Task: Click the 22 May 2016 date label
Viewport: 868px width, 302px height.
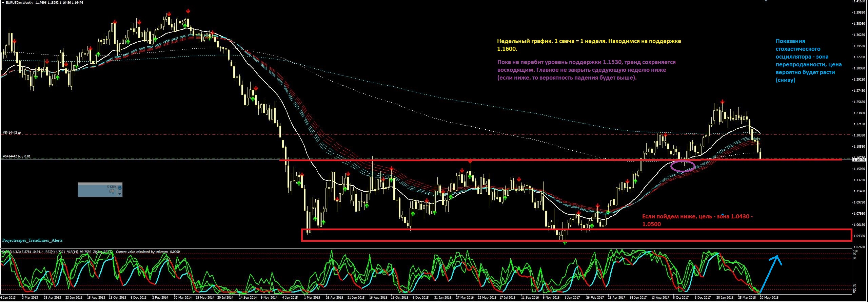Action: pyautogui.click(x=487, y=298)
